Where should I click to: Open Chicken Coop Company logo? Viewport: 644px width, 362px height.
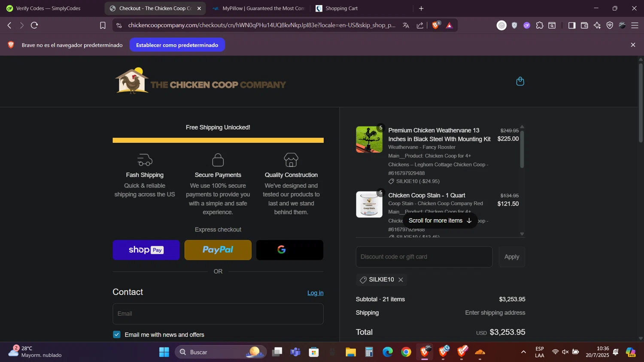click(200, 81)
